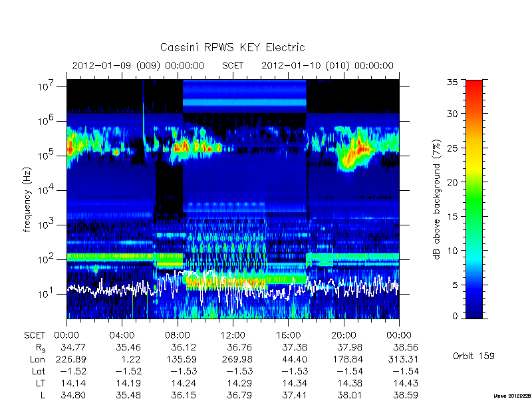Click the "30" color scale label
532x399 pixels.
pyautogui.click(x=452, y=114)
